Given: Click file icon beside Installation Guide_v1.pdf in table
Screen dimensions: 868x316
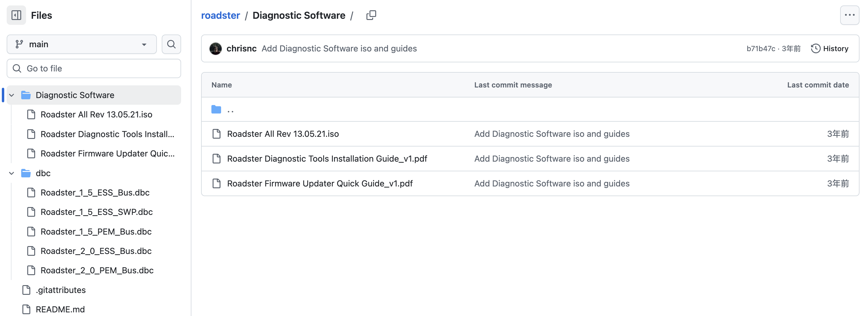Looking at the screenshot, I should pyautogui.click(x=217, y=159).
